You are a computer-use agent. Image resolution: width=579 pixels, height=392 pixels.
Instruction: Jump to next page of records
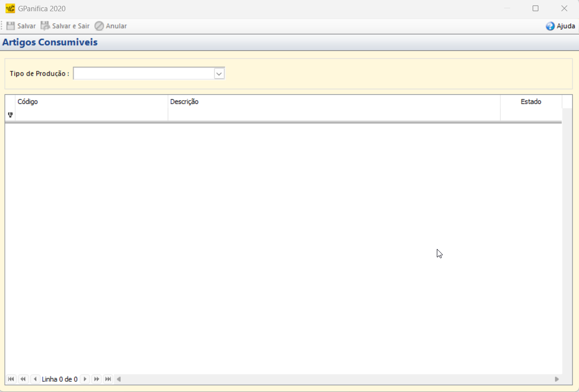coord(97,379)
